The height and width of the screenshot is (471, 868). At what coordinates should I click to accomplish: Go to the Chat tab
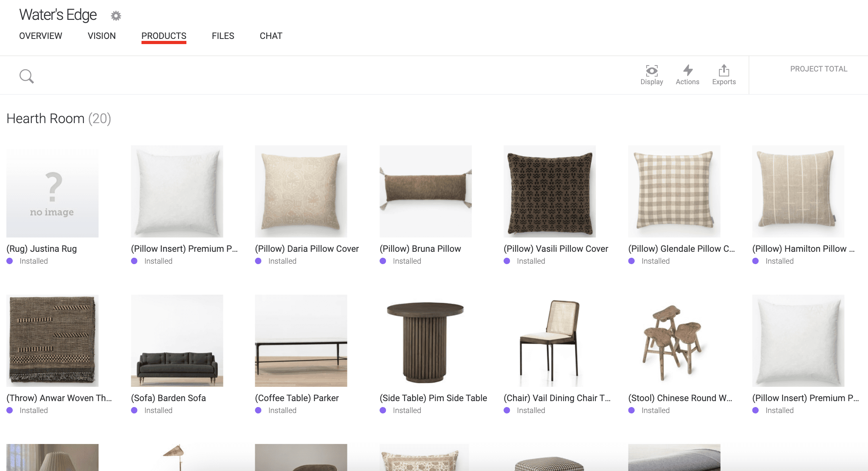[x=271, y=36]
